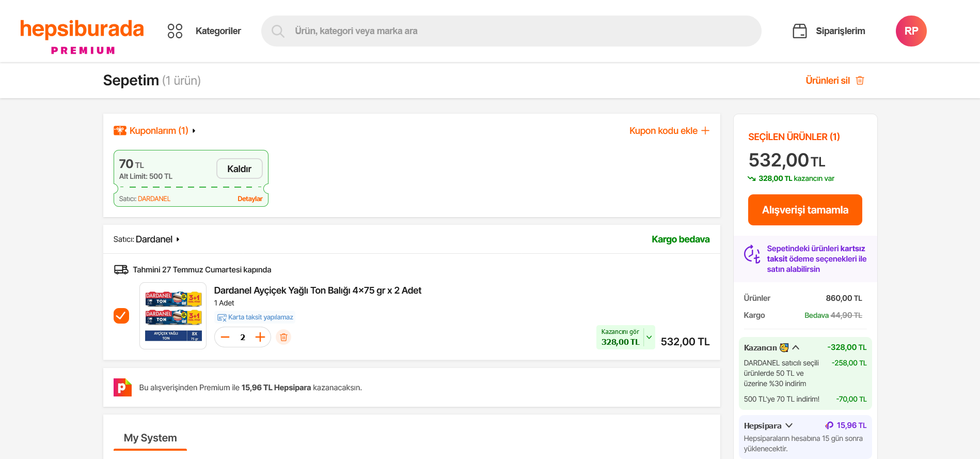The height and width of the screenshot is (459, 980).
Task: Delete the Dardanel product with trash icon
Action: (x=283, y=338)
